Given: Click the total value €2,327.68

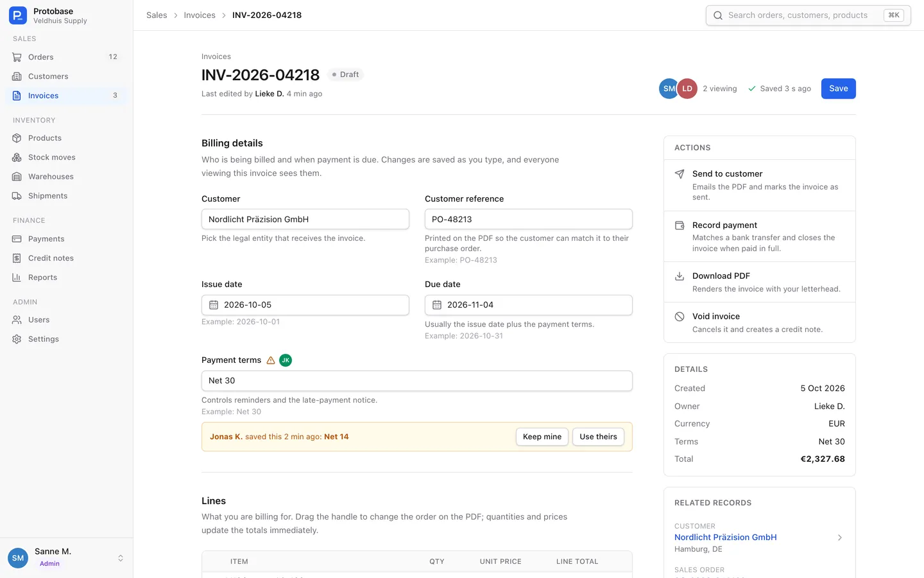Looking at the screenshot, I should coord(823,459).
